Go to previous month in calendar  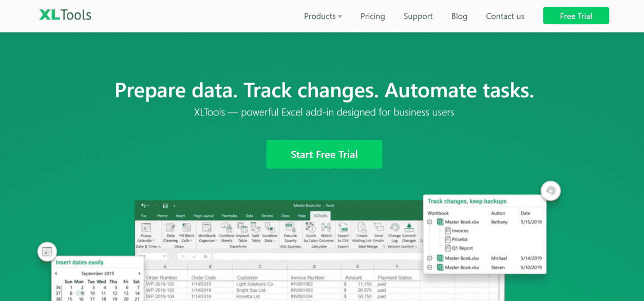[x=56, y=274]
